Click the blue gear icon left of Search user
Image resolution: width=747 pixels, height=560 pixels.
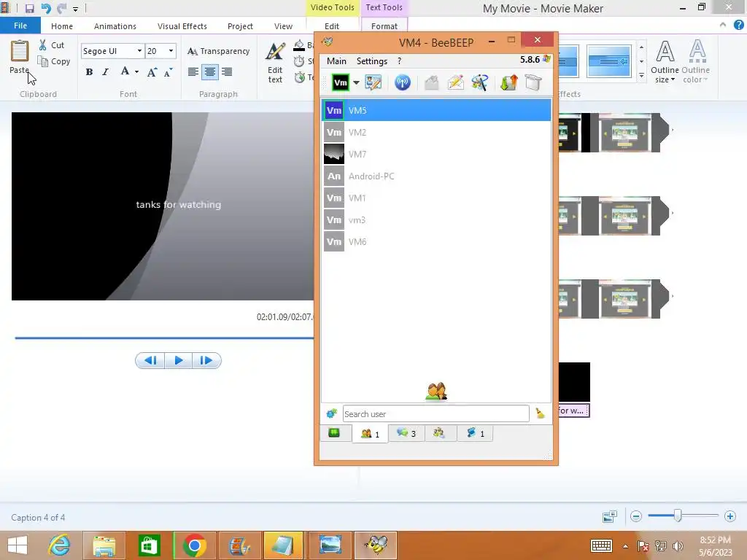tap(332, 413)
